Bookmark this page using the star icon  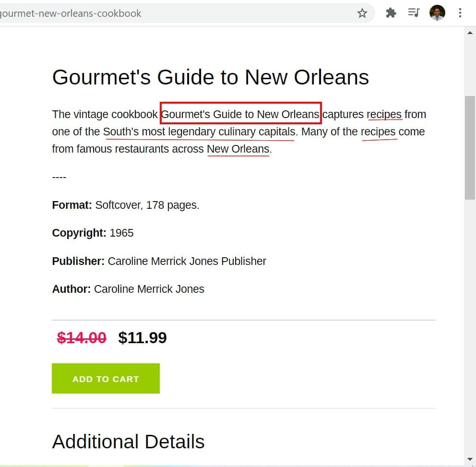pos(362,13)
